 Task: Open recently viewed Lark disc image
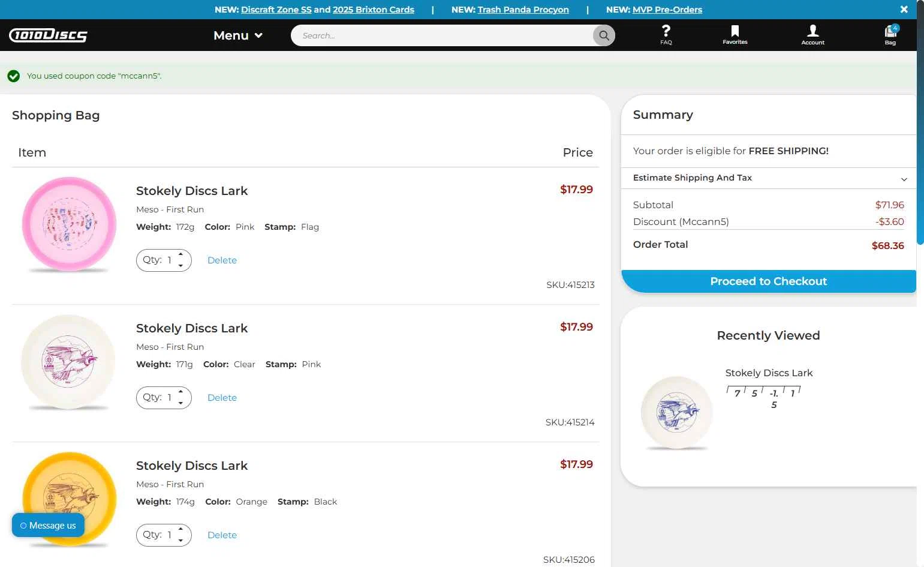[677, 413]
